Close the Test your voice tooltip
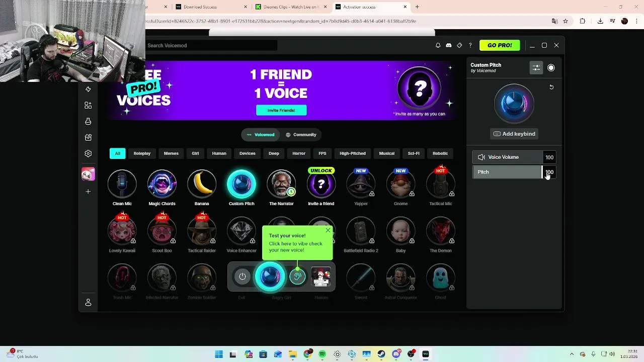Image resolution: width=644 pixels, height=362 pixels. 328,230
